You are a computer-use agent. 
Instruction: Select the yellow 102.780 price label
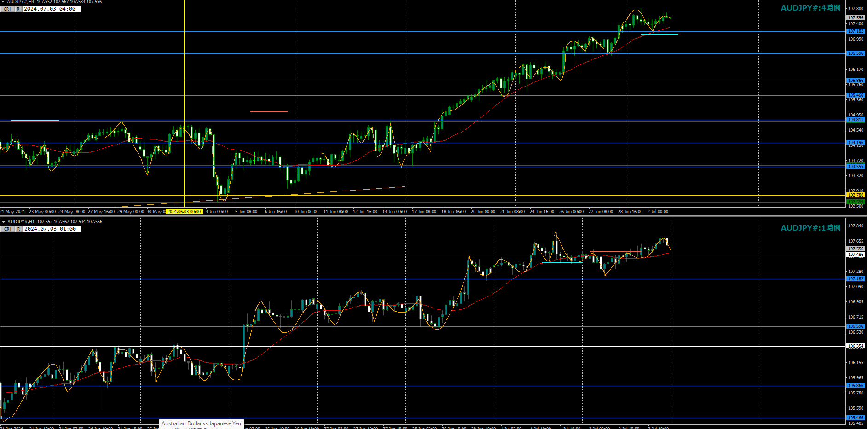[856, 195]
